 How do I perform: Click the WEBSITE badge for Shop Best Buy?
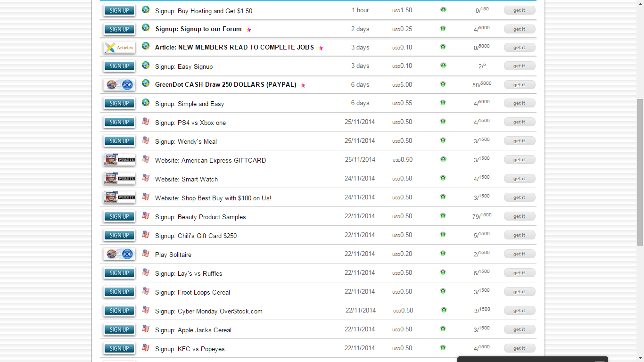click(119, 197)
